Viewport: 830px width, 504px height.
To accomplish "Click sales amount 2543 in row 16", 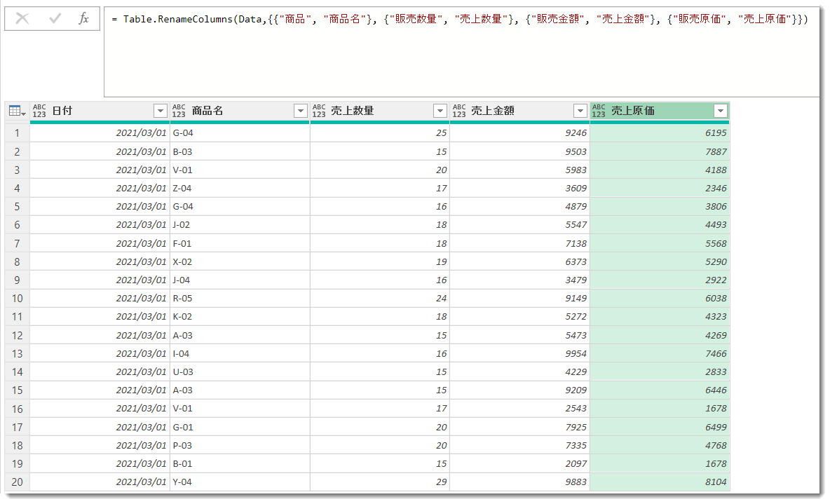I will click(519, 408).
